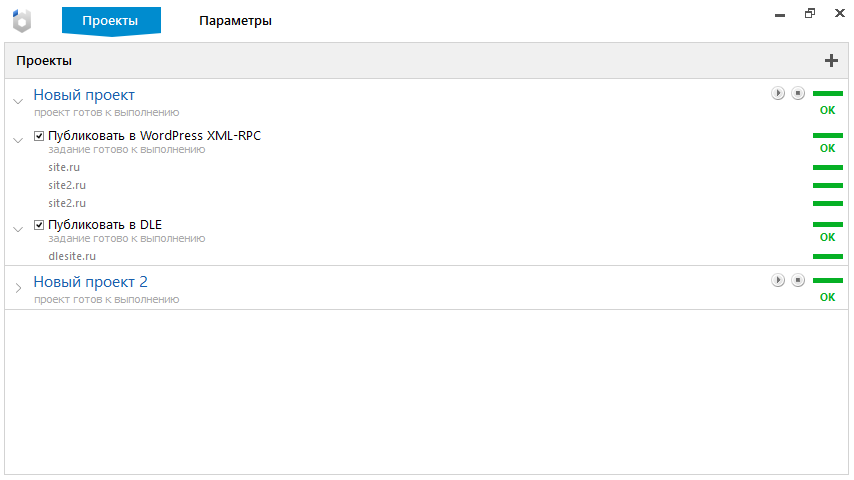Uncheck Публиковать в DLE task
Viewport: 854px width, 480px height.
pos(39,224)
